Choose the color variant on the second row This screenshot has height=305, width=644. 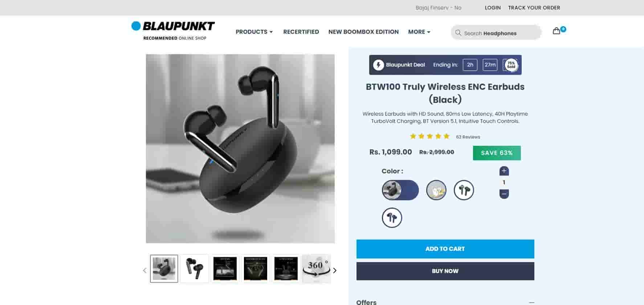(x=392, y=218)
